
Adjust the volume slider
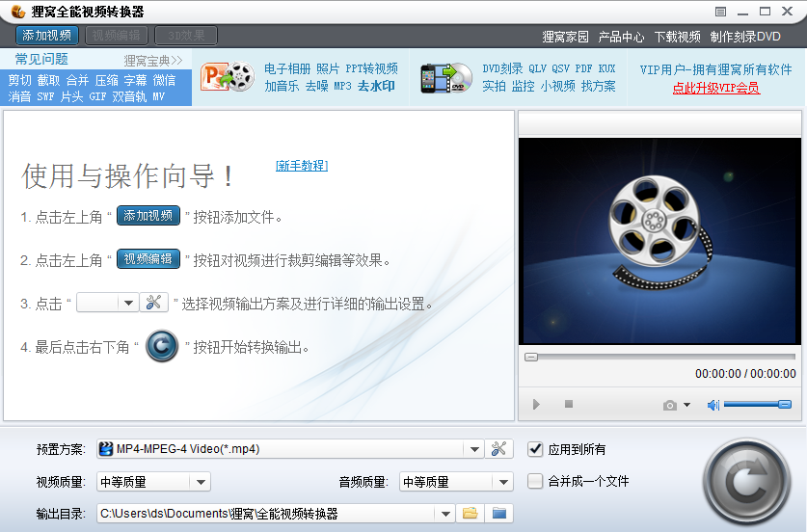[757, 405]
